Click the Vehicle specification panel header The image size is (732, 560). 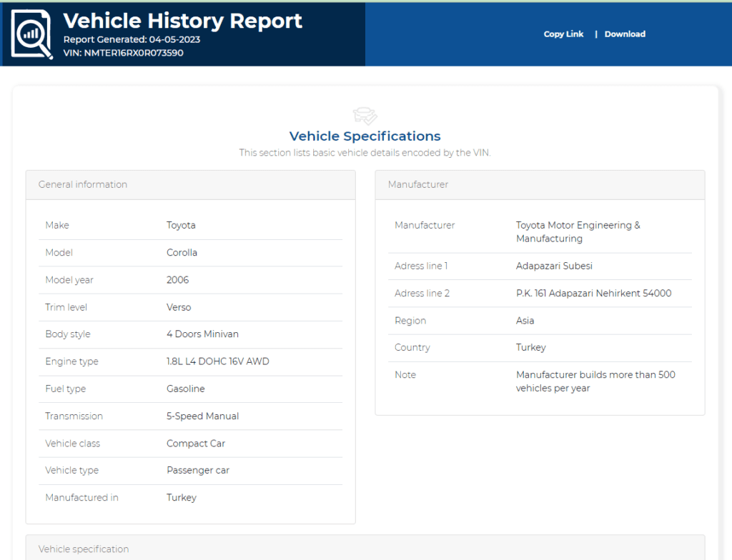click(x=365, y=548)
